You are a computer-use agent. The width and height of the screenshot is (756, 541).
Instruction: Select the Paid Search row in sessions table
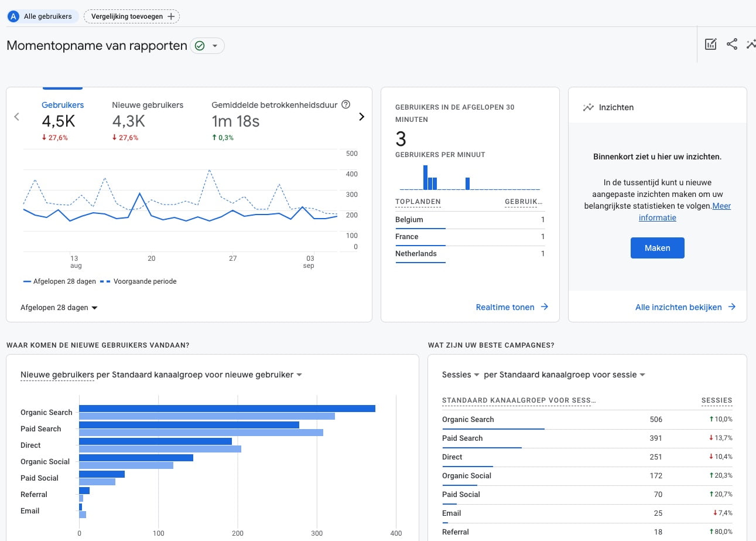click(587, 438)
